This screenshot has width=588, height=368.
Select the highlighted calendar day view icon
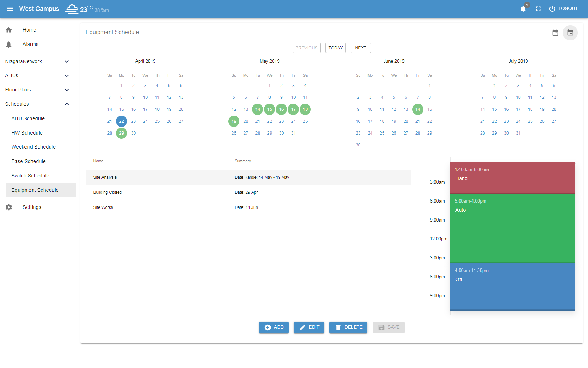click(570, 33)
